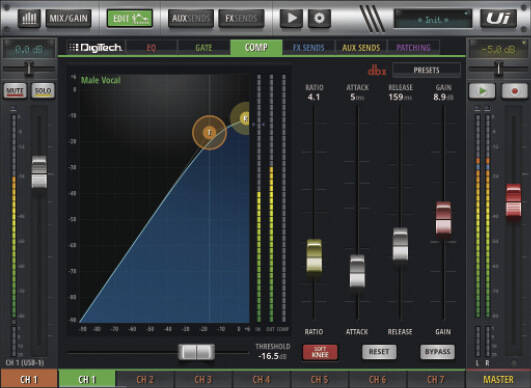This screenshot has width=531, height=388.
Task: Open the Init snapshot display
Action: pyautogui.click(x=432, y=19)
